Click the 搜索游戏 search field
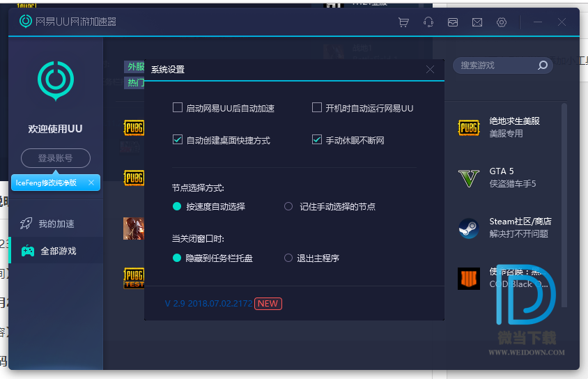This screenshot has width=588, height=379. [502, 65]
